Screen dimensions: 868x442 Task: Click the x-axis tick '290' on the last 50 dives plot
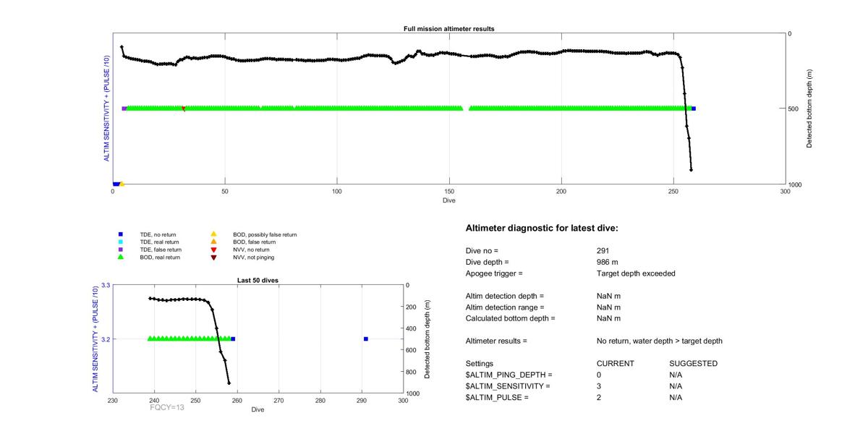pos(362,400)
